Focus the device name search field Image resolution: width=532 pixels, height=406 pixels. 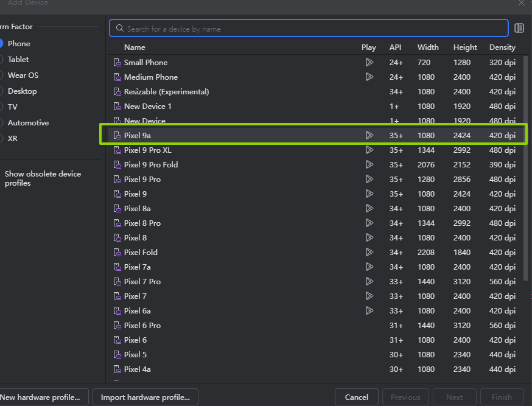pyautogui.click(x=309, y=29)
